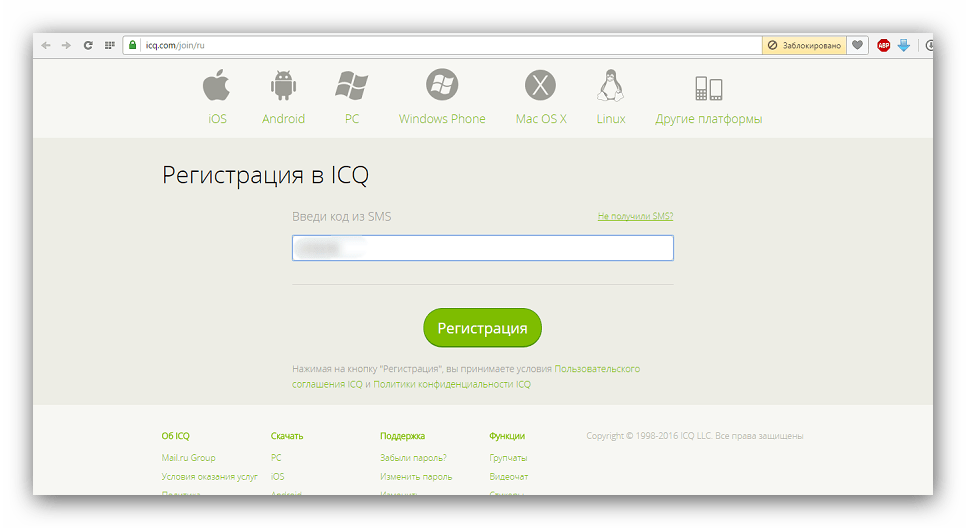966x528 pixels.
Task: Click the icq.com/join/ru address bar
Action: [x=444, y=45]
